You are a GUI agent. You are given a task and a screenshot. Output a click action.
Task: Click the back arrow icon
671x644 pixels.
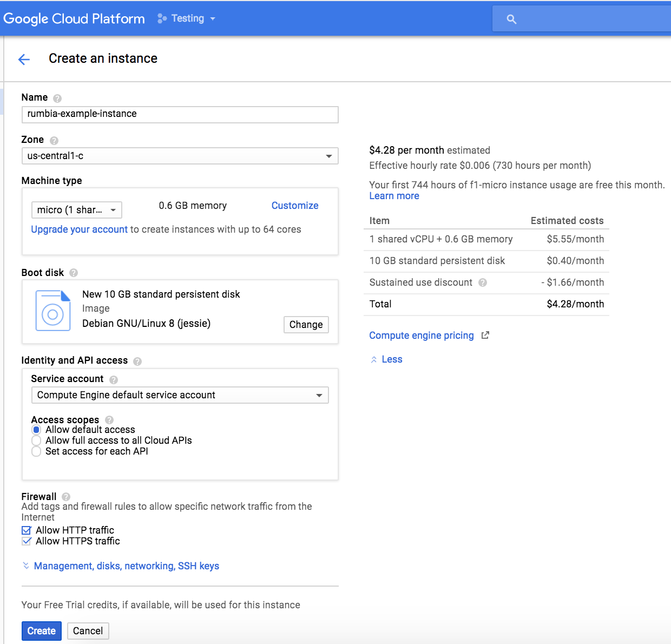point(24,60)
